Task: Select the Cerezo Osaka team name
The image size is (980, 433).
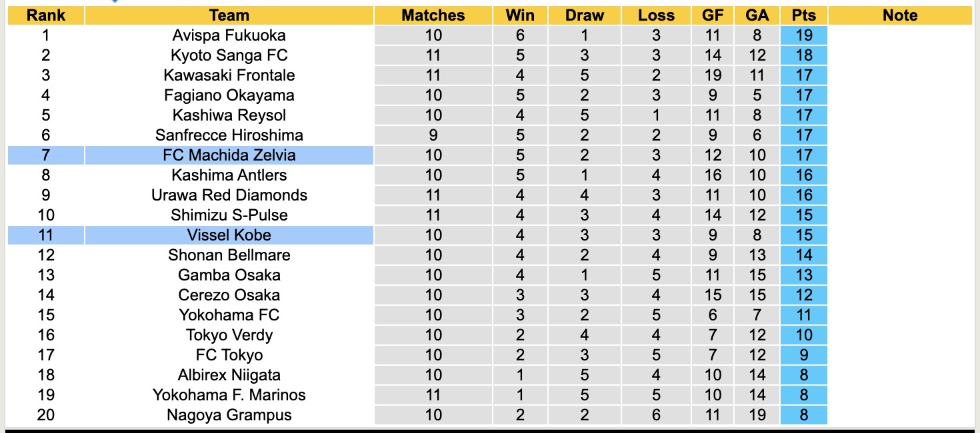Action: [x=229, y=295]
